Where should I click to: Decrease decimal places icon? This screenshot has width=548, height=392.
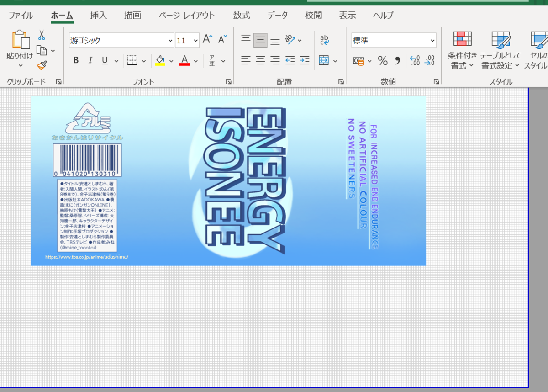coord(429,60)
